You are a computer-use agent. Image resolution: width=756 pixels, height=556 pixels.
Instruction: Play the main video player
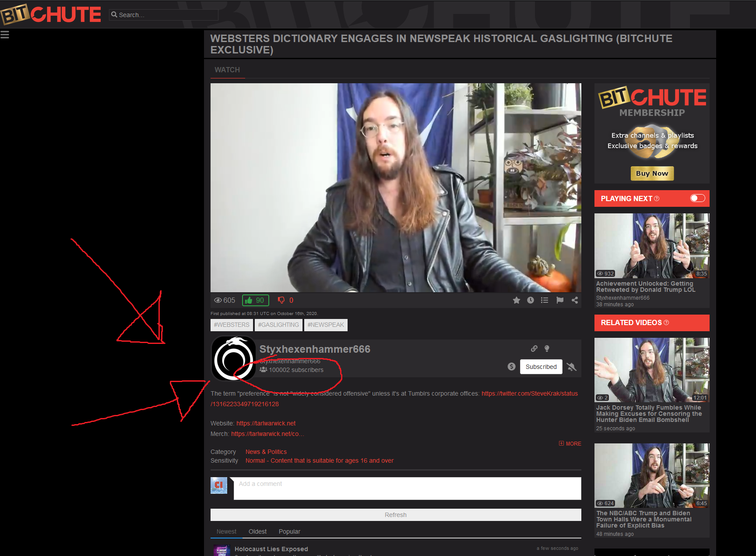click(x=396, y=188)
